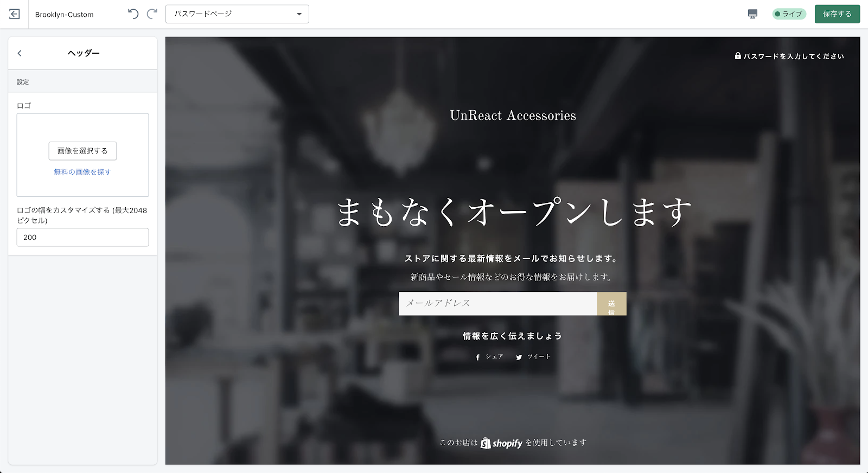Screen dimensions: 868x473
Task: Open the パスワードページ page dropdown
Action: click(x=237, y=14)
